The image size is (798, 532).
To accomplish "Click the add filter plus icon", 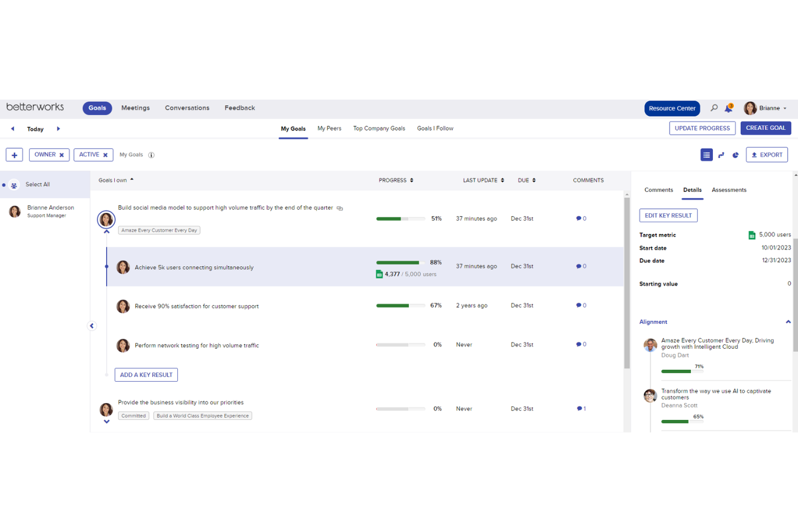I will pyautogui.click(x=14, y=155).
